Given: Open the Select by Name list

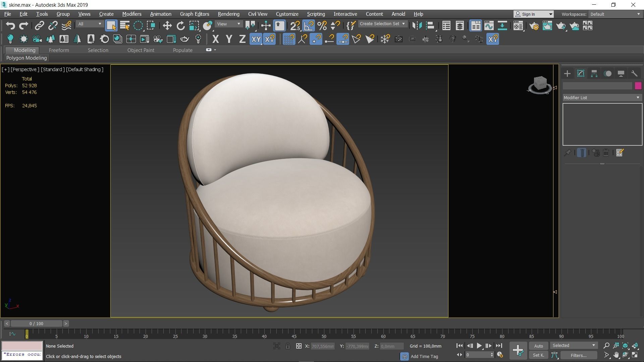Looking at the screenshot, I should [x=125, y=26].
